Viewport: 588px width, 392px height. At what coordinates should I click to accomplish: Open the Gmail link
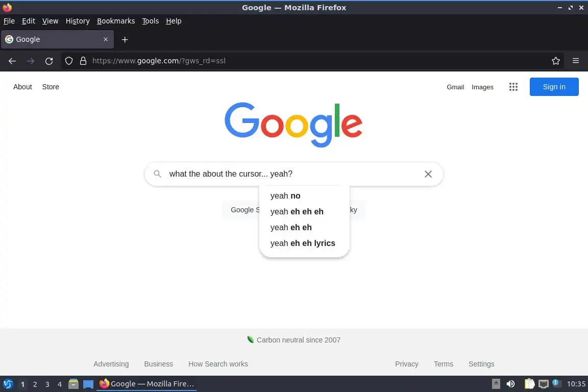point(455,87)
